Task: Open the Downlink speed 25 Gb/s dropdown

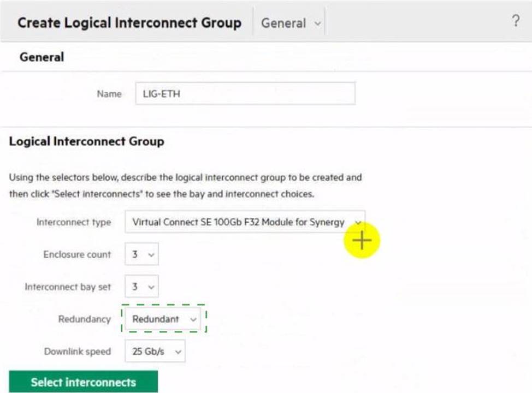Action: coord(155,352)
